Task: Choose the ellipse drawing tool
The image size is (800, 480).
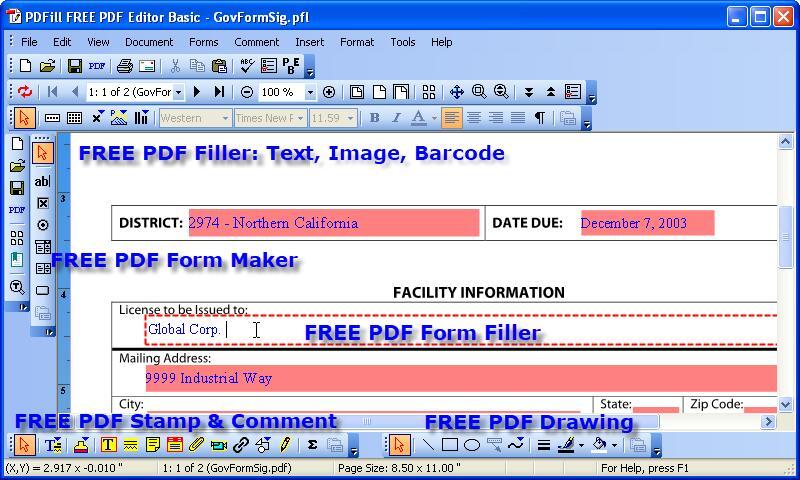Action: (x=472, y=445)
